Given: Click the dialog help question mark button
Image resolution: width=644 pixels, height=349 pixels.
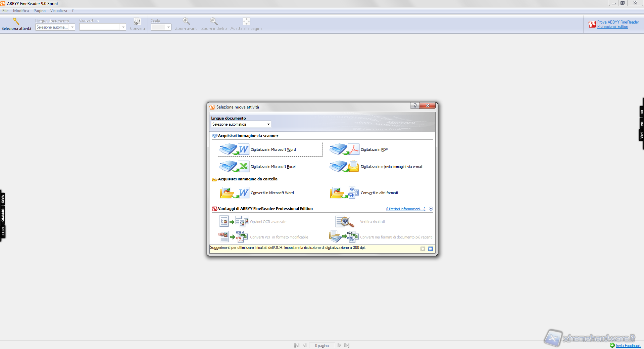Looking at the screenshot, I should point(415,105).
